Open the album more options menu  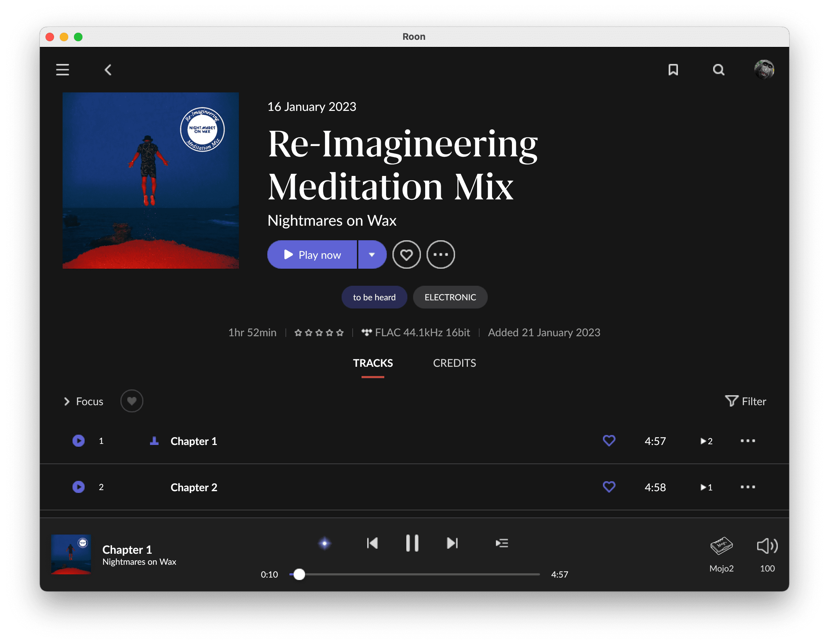tap(441, 254)
